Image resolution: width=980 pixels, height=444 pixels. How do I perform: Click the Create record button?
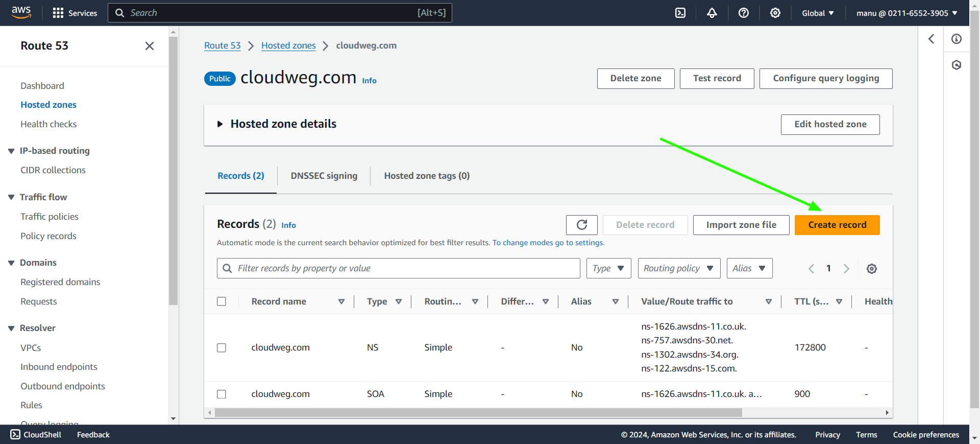coord(837,225)
